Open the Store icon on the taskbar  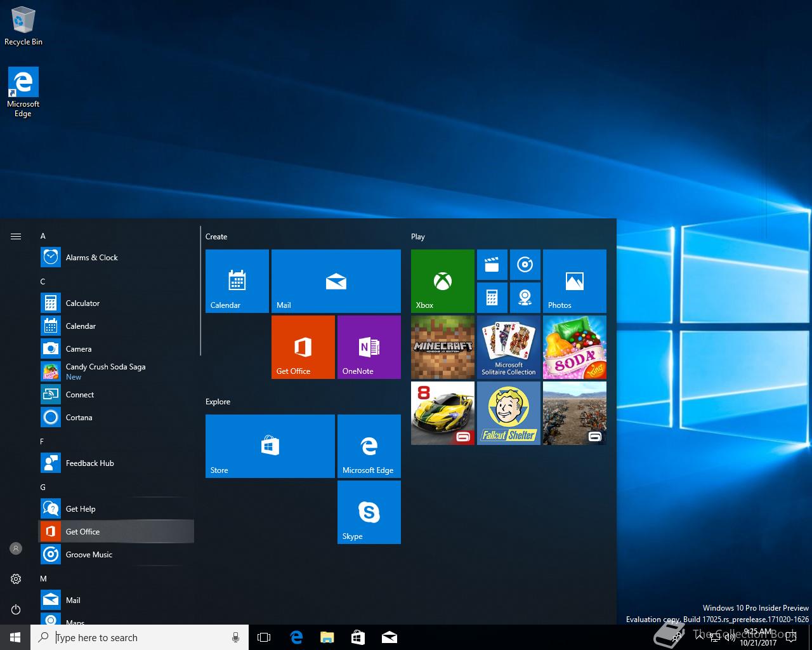tap(358, 637)
